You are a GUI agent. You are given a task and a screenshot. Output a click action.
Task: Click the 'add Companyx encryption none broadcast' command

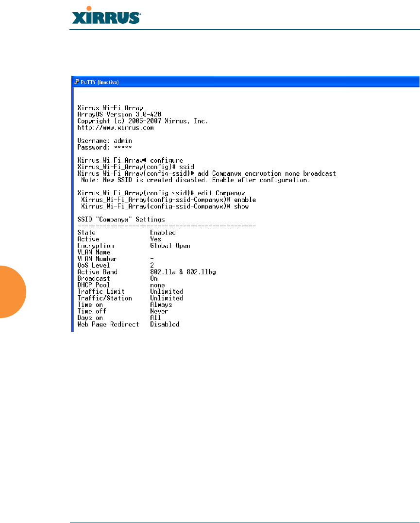click(267, 174)
